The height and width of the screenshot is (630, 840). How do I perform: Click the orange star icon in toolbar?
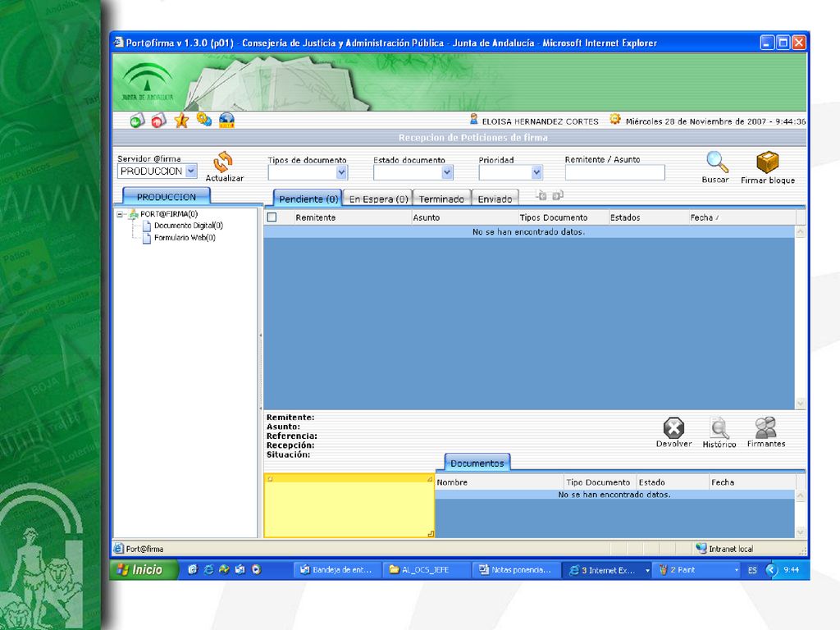click(x=181, y=121)
